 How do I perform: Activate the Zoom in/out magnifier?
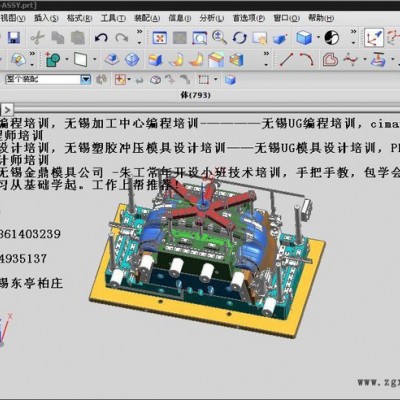click(219, 38)
